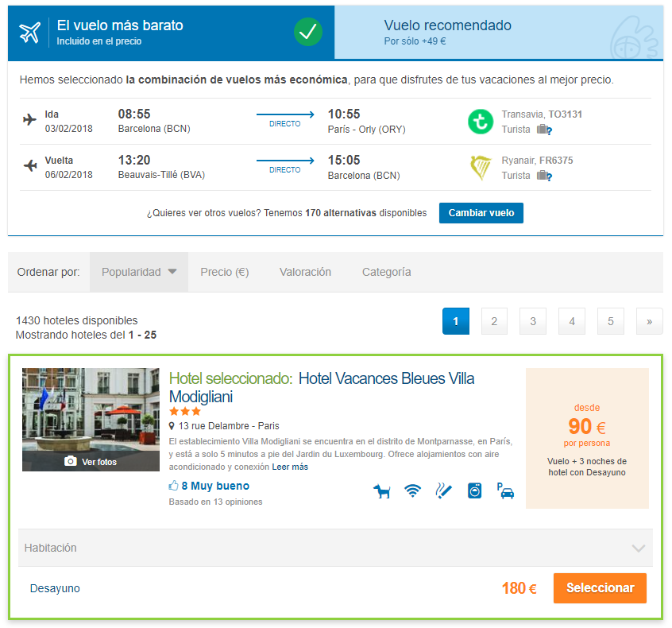Click the pets allowed dog icon

382,491
